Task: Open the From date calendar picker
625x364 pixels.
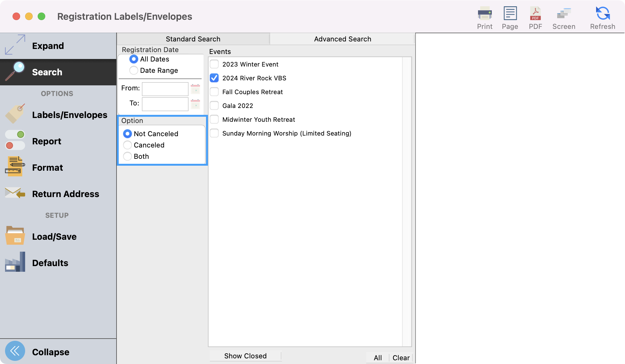Action: click(x=195, y=89)
